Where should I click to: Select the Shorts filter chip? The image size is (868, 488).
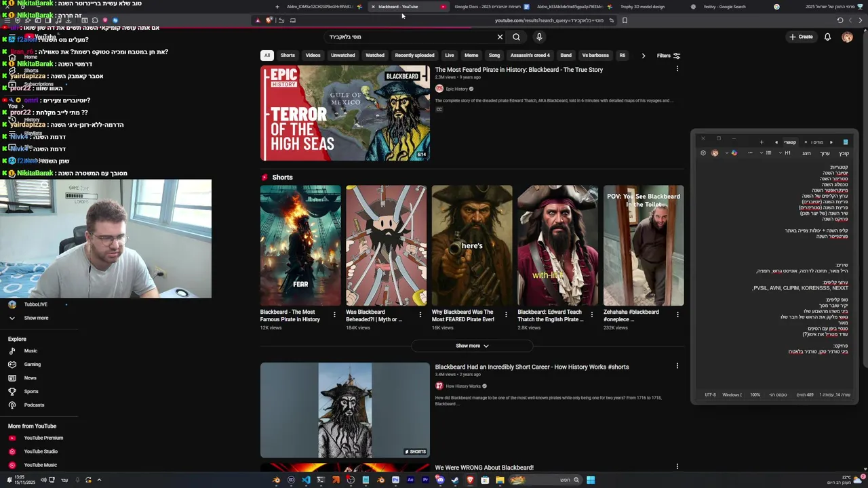[288, 56]
